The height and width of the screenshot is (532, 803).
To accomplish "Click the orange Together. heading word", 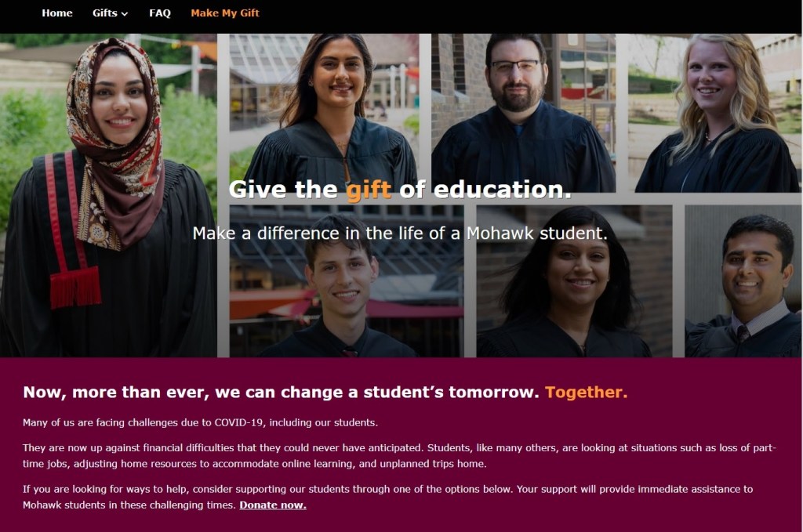I will coord(587,393).
